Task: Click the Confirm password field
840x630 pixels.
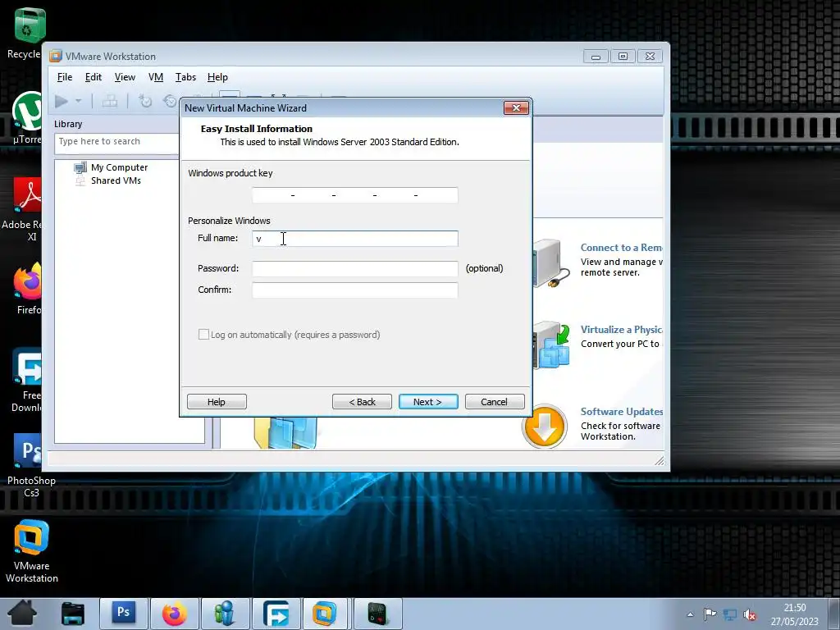Action: (354, 290)
